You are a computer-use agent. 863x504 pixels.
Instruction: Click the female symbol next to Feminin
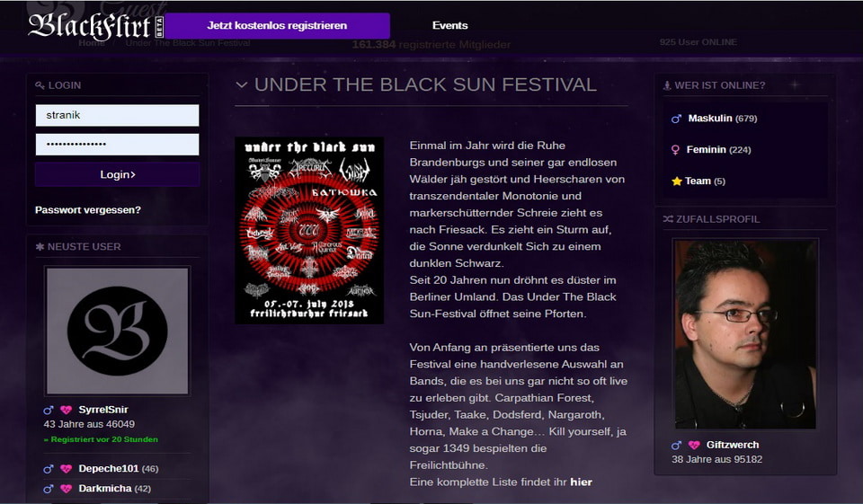point(675,150)
